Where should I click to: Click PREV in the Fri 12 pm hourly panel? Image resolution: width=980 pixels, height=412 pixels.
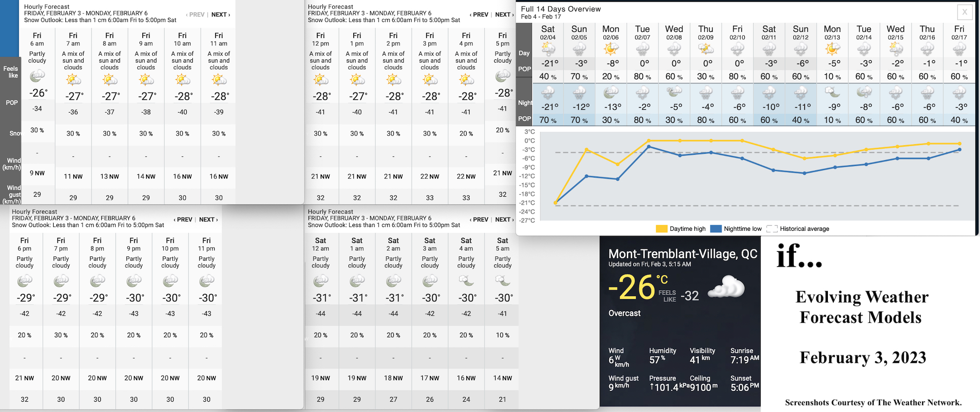tap(479, 14)
